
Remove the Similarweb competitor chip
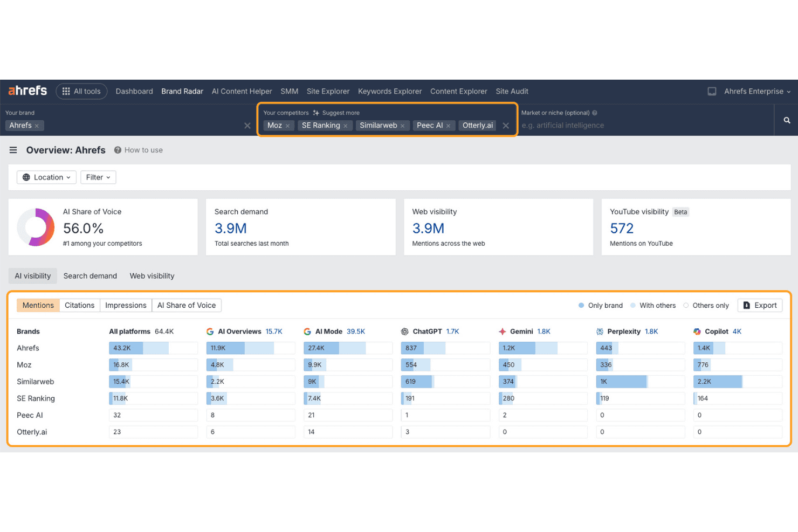[x=402, y=126]
